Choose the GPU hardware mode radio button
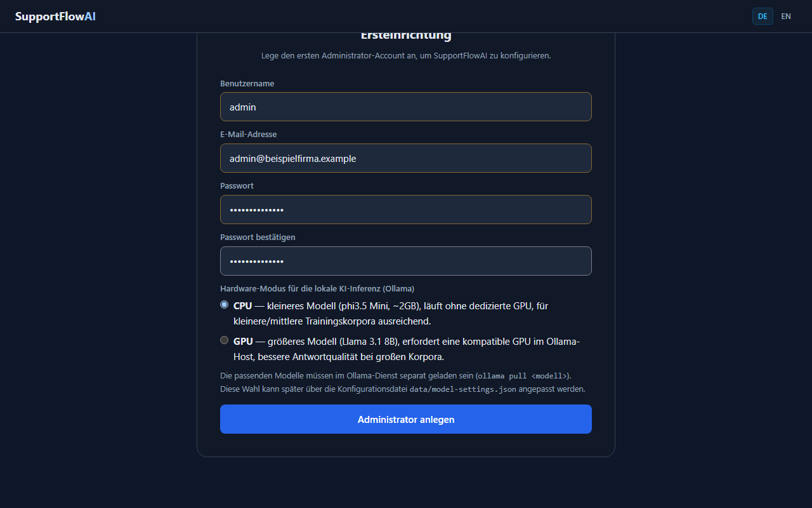 (x=224, y=340)
